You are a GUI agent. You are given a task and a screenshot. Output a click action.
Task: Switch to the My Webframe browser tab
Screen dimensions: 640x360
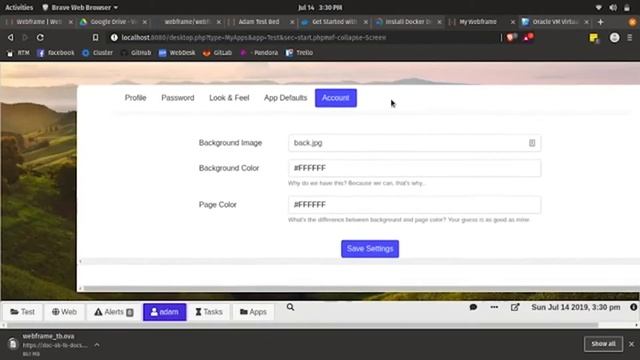(x=481, y=22)
